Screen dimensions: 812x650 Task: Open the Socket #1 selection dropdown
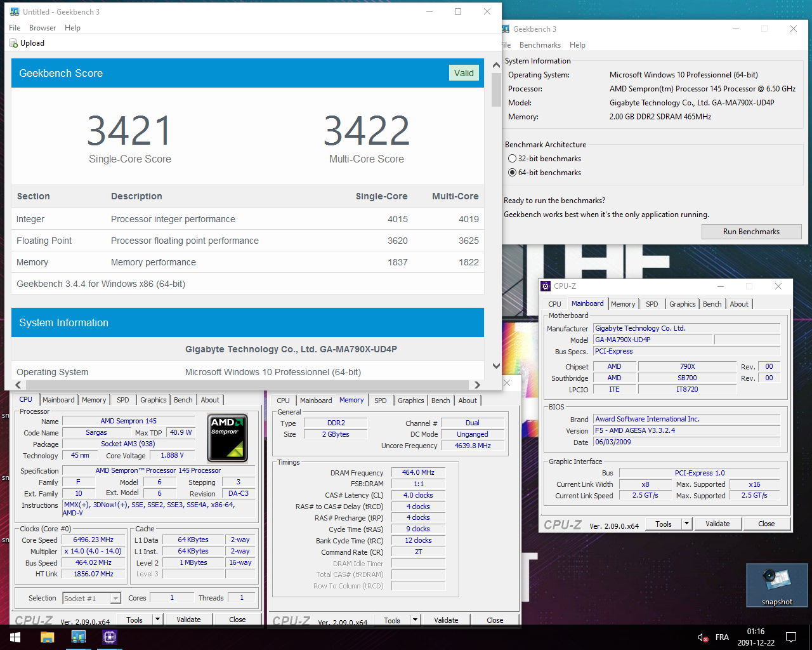(x=91, y=598)
